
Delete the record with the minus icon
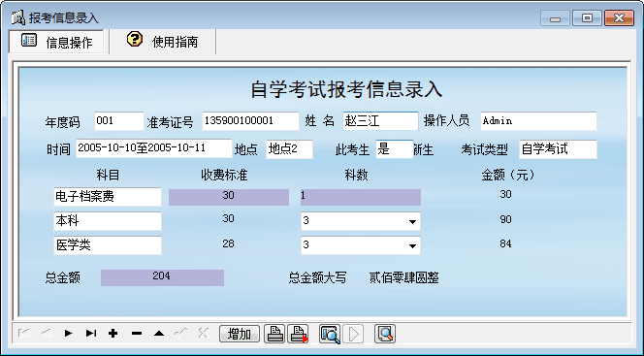[x=137, y=334]
